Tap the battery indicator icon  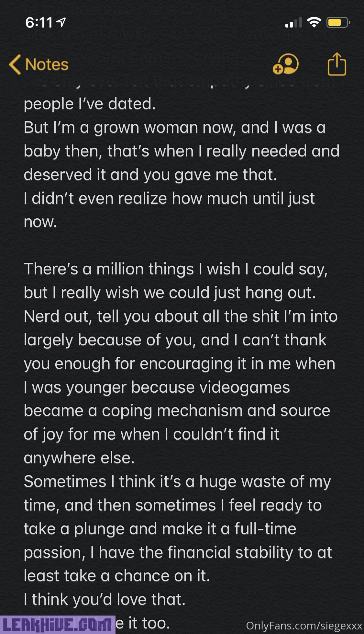(x=337, y=23)
